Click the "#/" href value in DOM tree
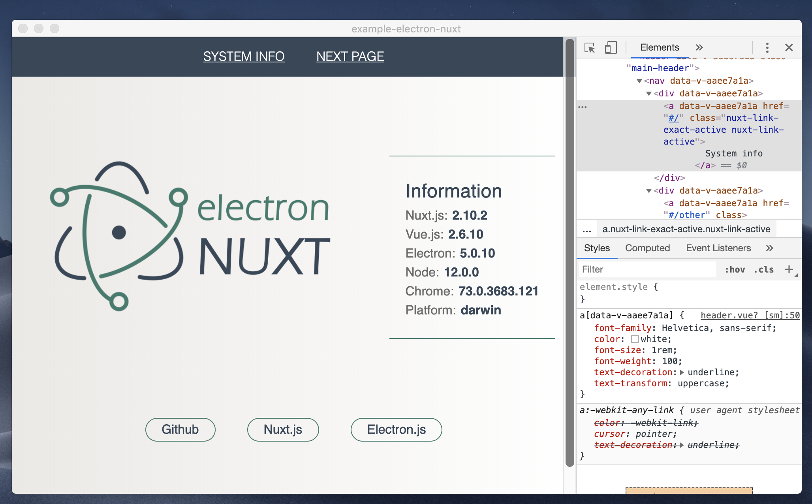812x504 pixels. (673, 118)
